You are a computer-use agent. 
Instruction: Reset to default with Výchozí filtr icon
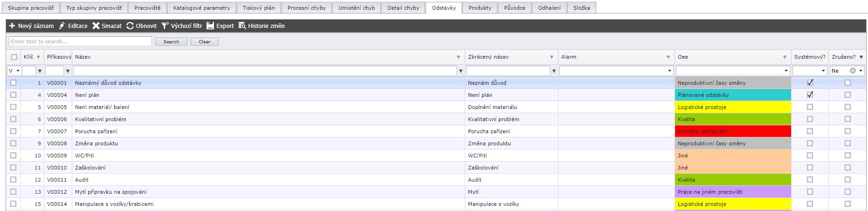pos(165,26)
